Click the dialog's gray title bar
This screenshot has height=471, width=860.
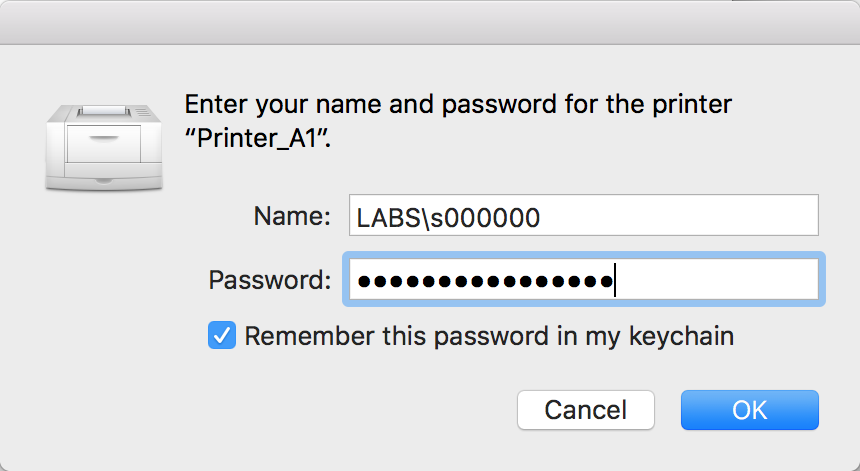click(x=430, y=22)
